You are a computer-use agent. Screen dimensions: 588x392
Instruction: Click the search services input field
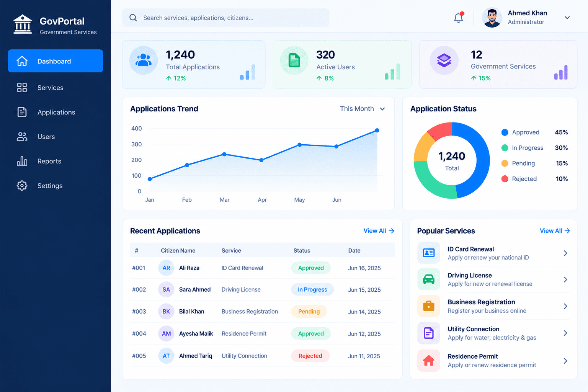(225, 18)
